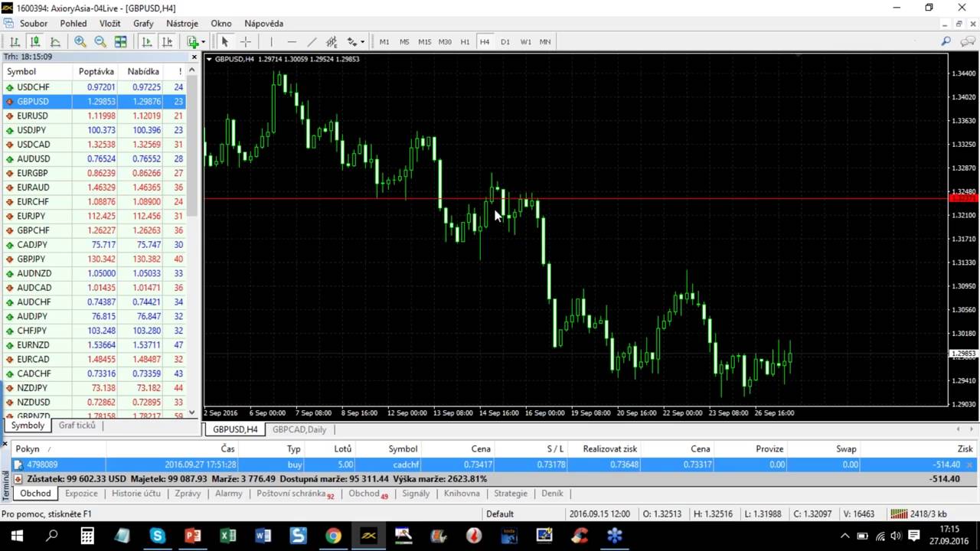Open Windows Start menu
980x551 pixels.
[x=16, y=536]
